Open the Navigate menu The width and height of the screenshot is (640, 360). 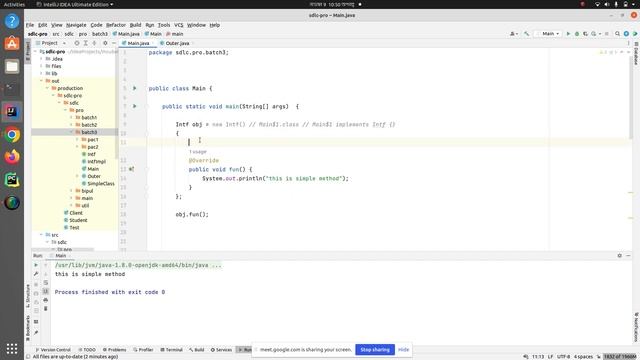click(x=76, y=25)
